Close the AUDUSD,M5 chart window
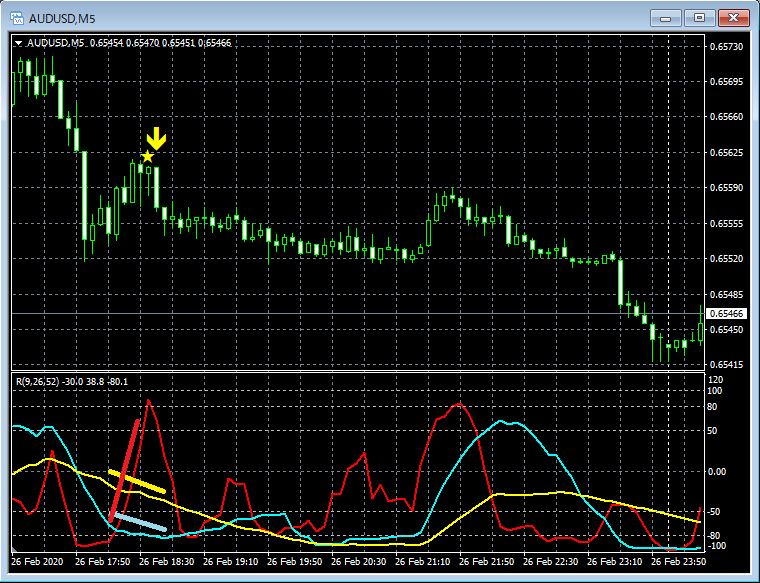The height and width of the screenshot is (583, 760). point(733,18)
